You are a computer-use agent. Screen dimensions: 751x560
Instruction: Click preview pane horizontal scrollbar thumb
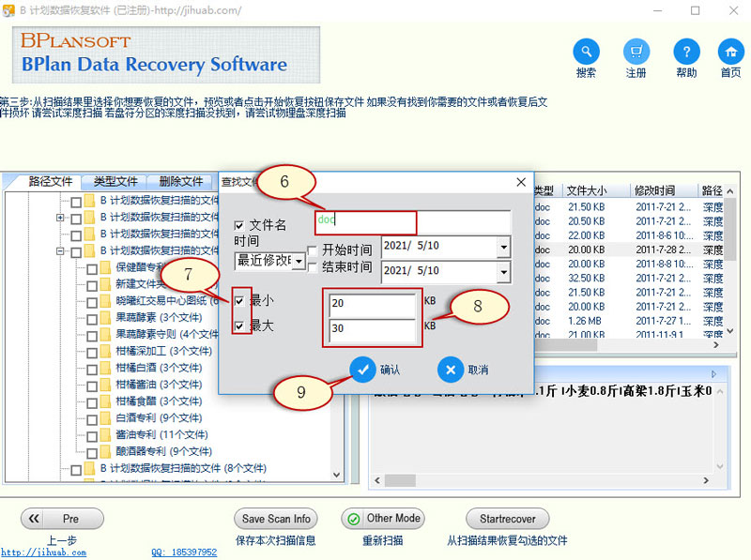tap(401, 480)
